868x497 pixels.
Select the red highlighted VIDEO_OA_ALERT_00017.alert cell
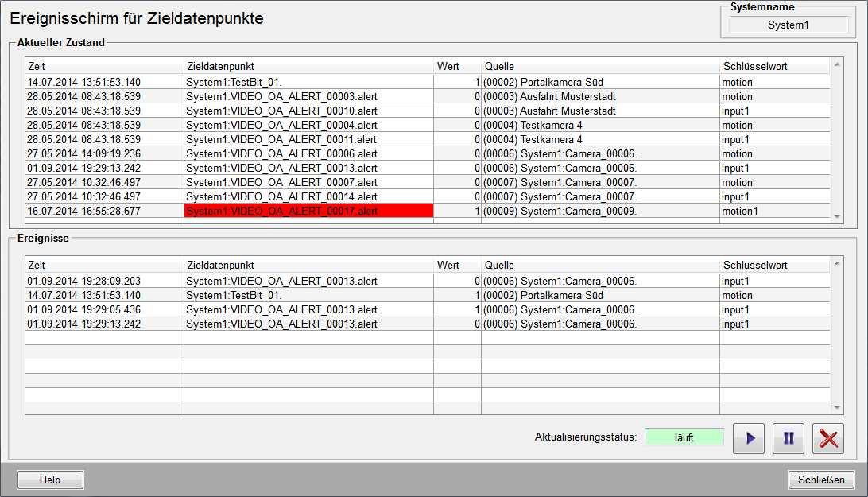[x=308, y=211]
